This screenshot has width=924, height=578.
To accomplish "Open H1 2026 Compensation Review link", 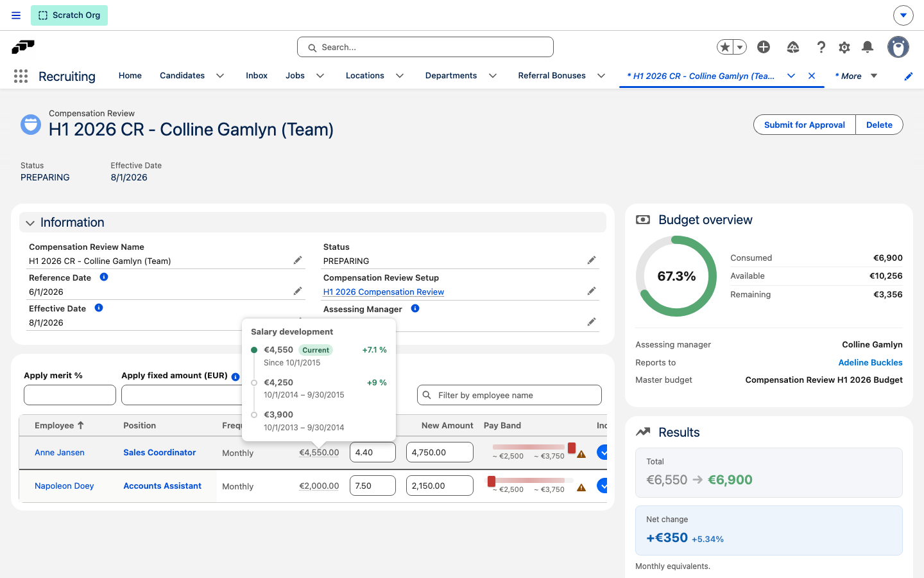I will [x=384, y=292].
